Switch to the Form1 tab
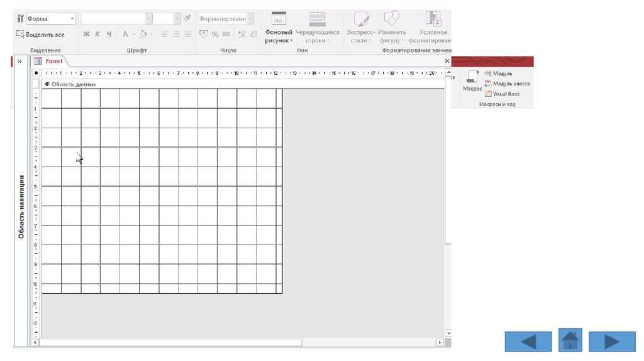Viewport: 644px width, 361px height. point(53,61)
